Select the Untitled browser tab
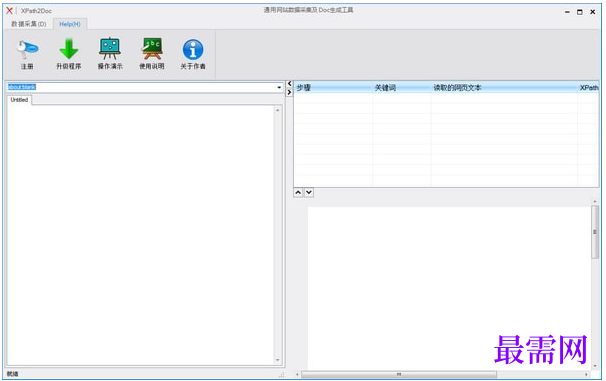The height and width of the screenshot is (381, 606). pos(19,100)
